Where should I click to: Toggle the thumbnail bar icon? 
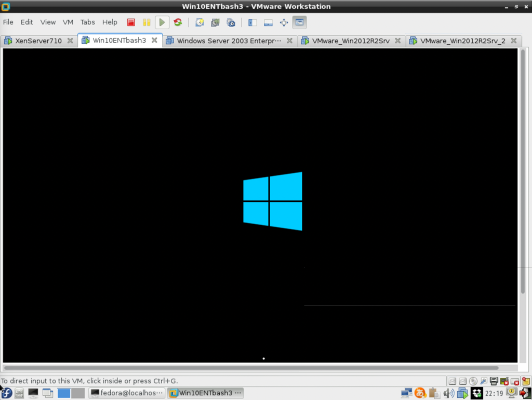[268, 22]
